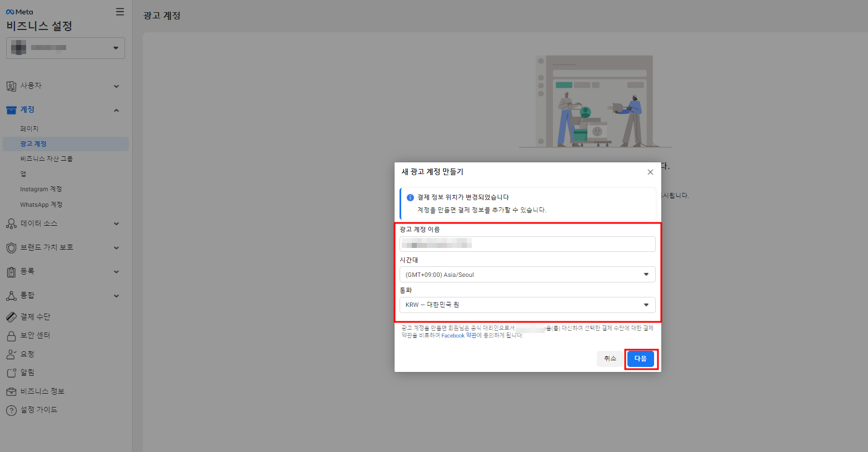
Task: Expand the 브랜드 가치 보호 chevron
Action: pyautogui.click(x=116, y=247)
